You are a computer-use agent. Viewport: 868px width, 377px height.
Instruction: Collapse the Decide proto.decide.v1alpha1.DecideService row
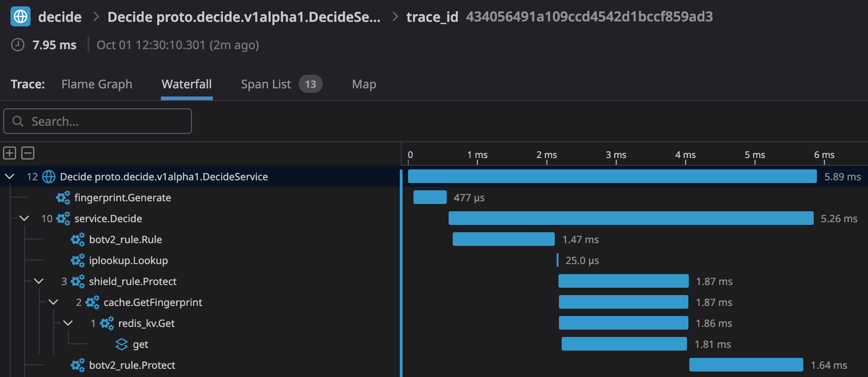click(10, 177)
